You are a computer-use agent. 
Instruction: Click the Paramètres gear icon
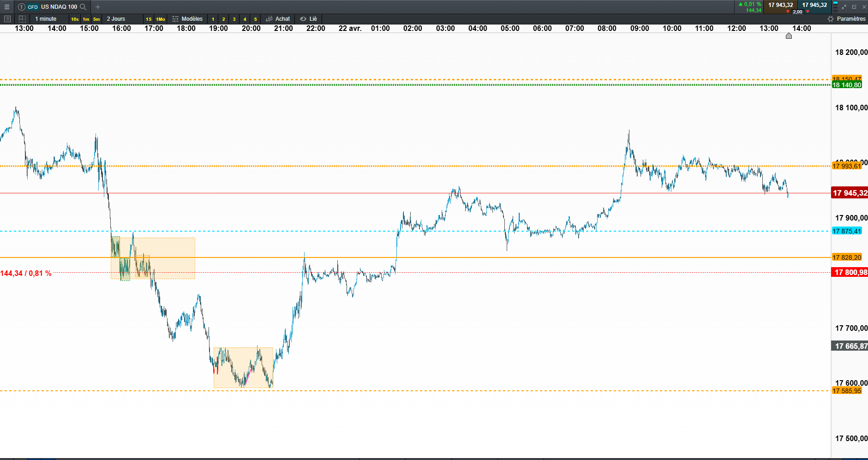pyautogui.click(x=831, y=19)
